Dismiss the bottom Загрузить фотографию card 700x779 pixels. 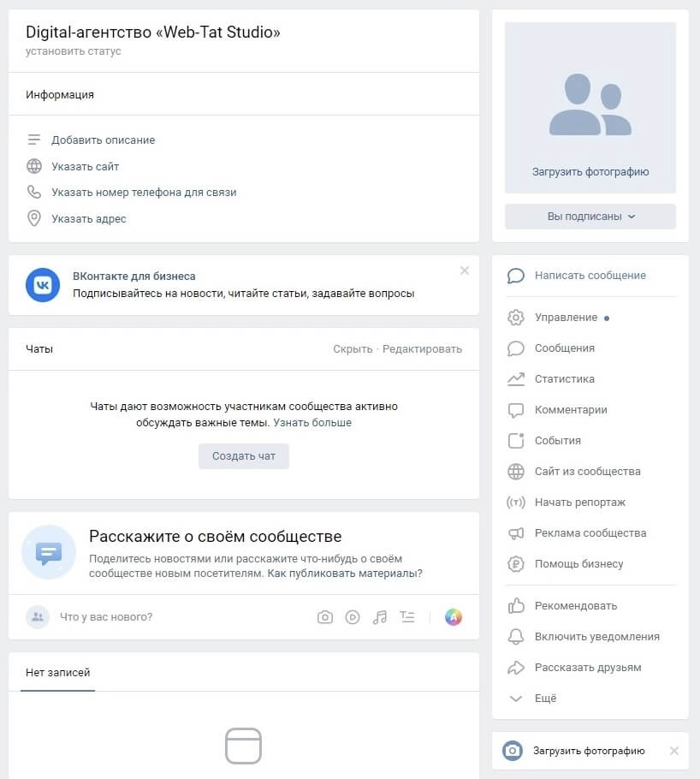coord(674,751)
